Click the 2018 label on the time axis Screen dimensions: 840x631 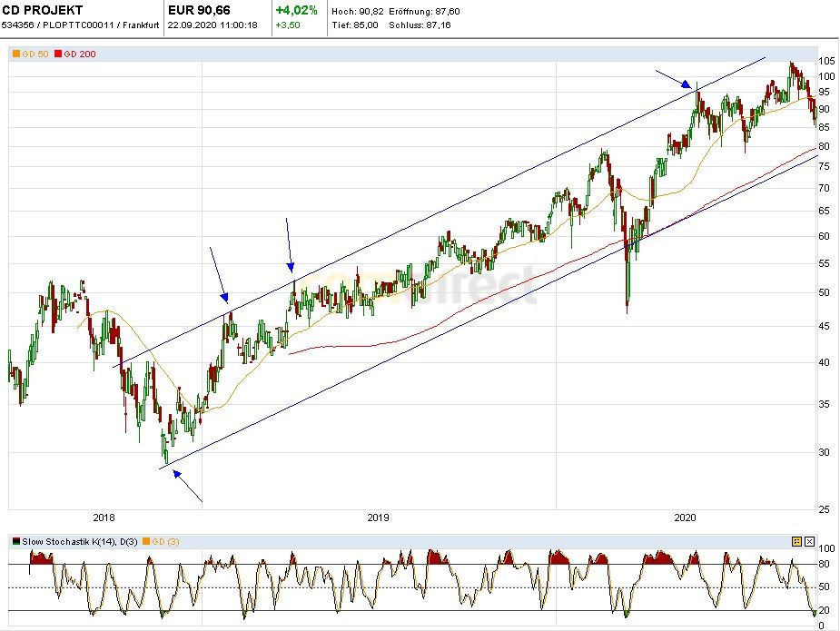coord(104,518)
